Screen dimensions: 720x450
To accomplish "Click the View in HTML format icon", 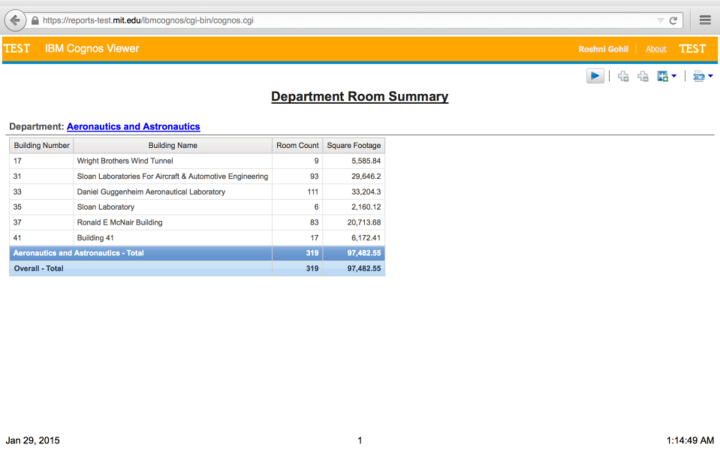I will click(698, 76).
